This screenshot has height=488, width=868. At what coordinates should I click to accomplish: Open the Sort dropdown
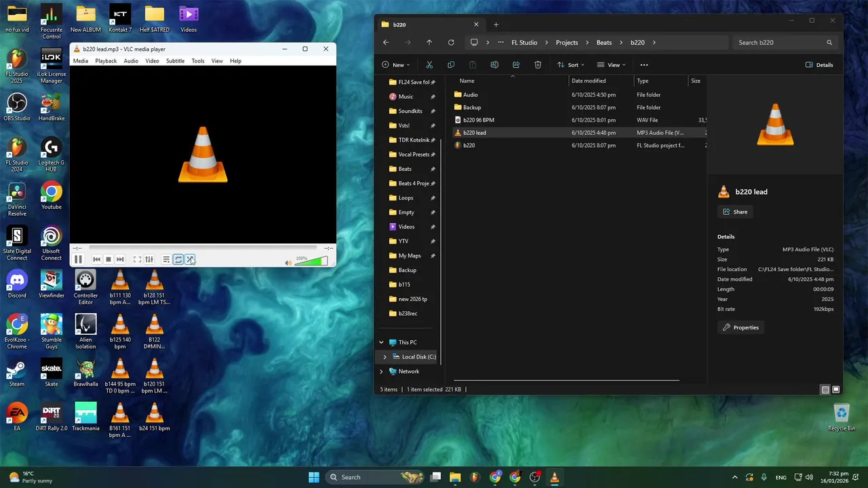click(x=570, y=65)
